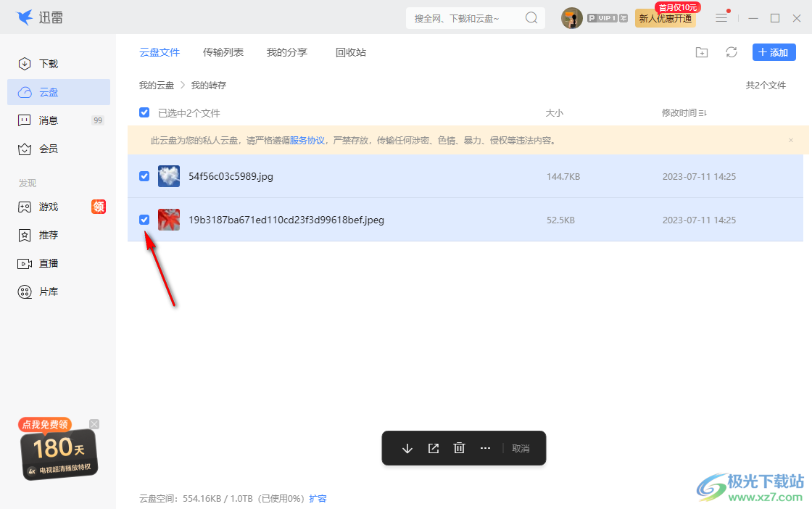Click 共2个文件 file count text
Viewport: 812px width, 509px height.
(x=766, y=86)
